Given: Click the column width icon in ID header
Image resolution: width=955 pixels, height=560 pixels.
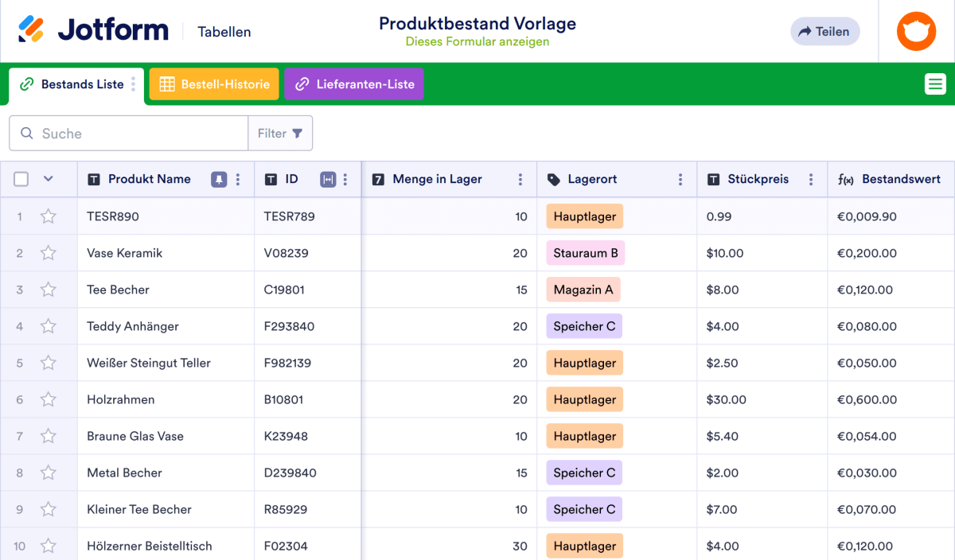Looking at the screenshot, I should coord(327,180).
